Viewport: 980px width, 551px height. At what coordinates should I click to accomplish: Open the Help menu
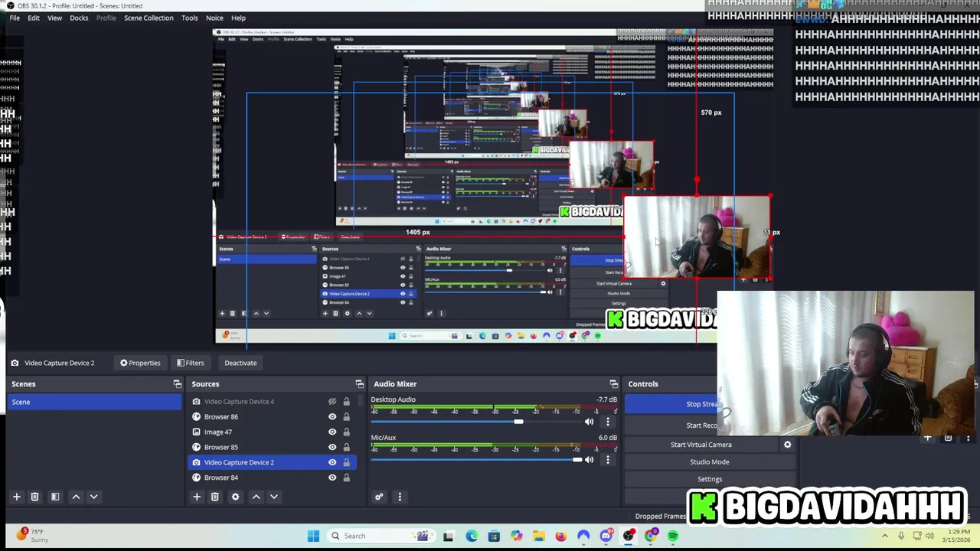[238, 18]
